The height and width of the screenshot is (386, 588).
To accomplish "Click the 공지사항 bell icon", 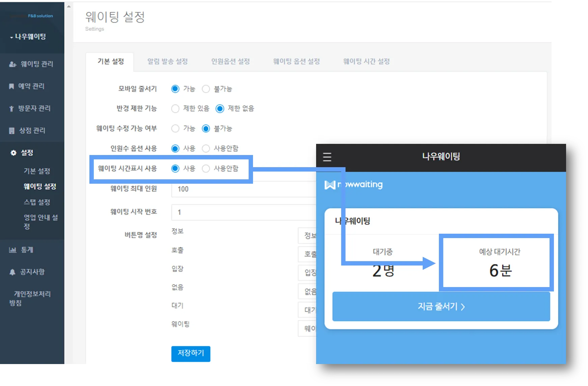I will tap(12, 272).
